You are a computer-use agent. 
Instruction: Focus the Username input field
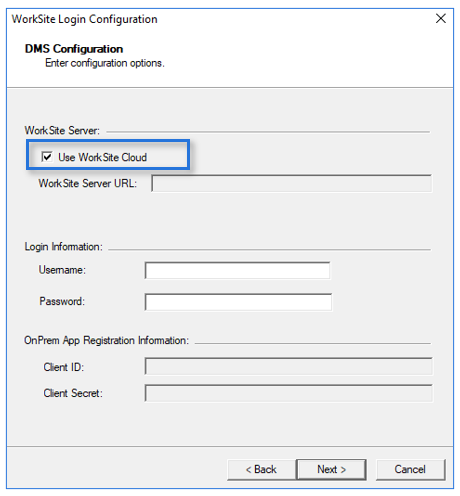238,270
